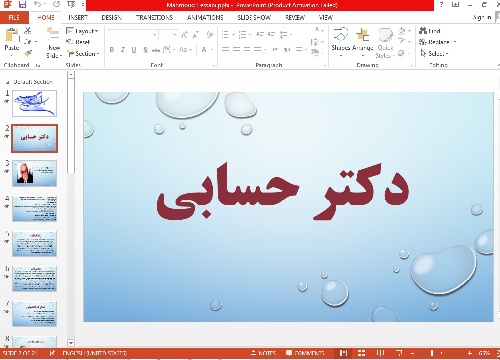Clear all formatting with the eraser icon
The image size is (500, 360).
tap(210, 35)
